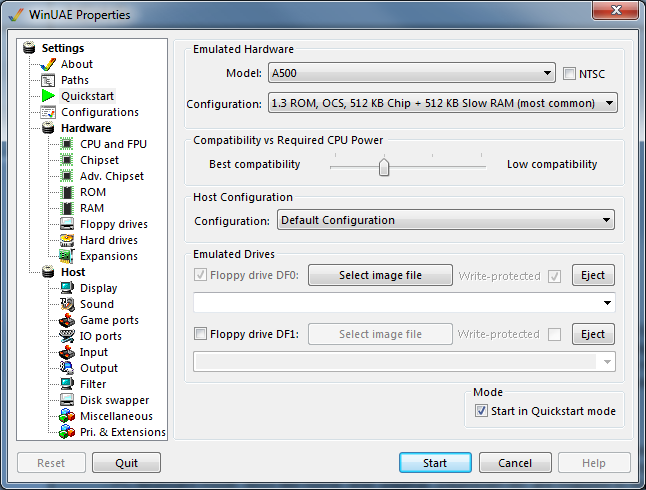Image resolution: width=646 pixels, height=490 pixels.
Task: Select About in settings tree
Action: (77, 64)
